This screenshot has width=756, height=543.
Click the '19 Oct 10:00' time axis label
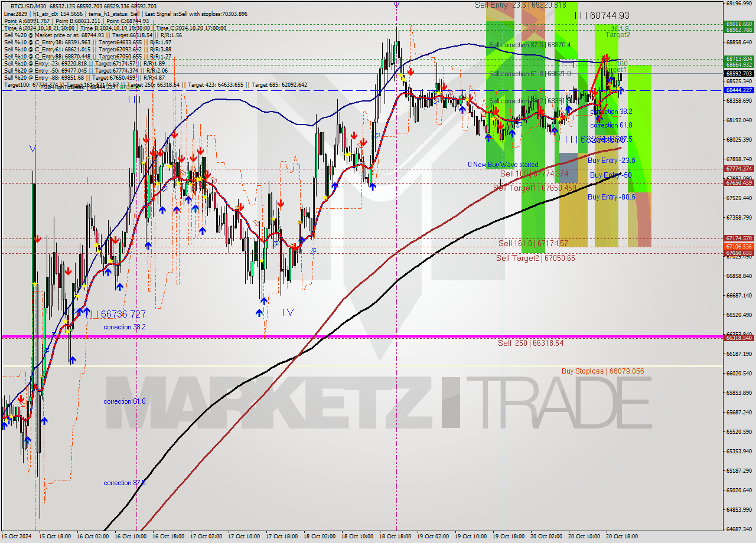471,537
